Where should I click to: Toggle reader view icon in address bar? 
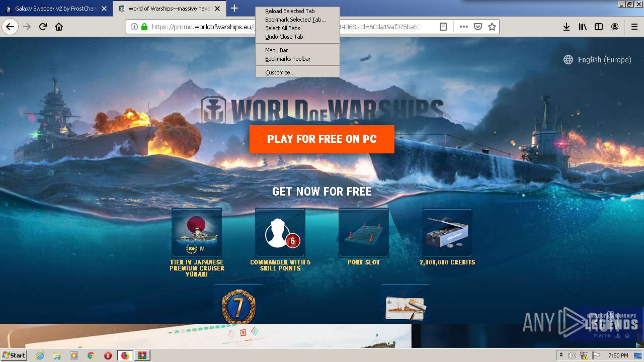(x=443, y=27)
